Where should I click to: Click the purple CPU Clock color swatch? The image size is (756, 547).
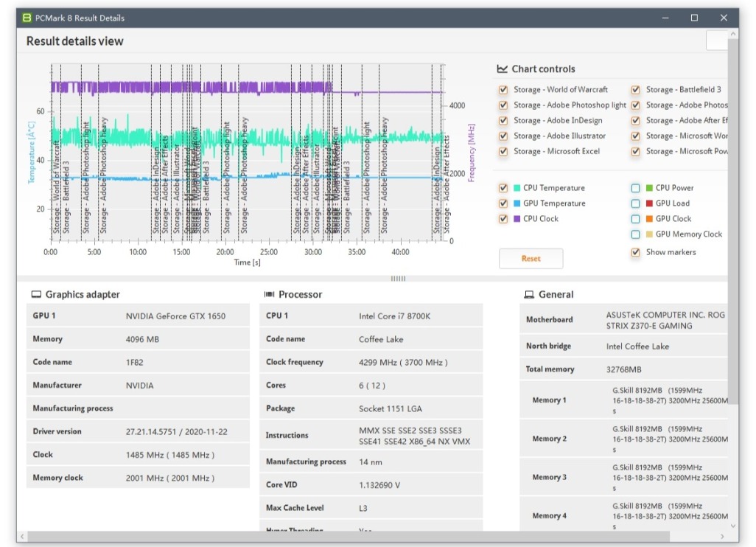(517, 219)
